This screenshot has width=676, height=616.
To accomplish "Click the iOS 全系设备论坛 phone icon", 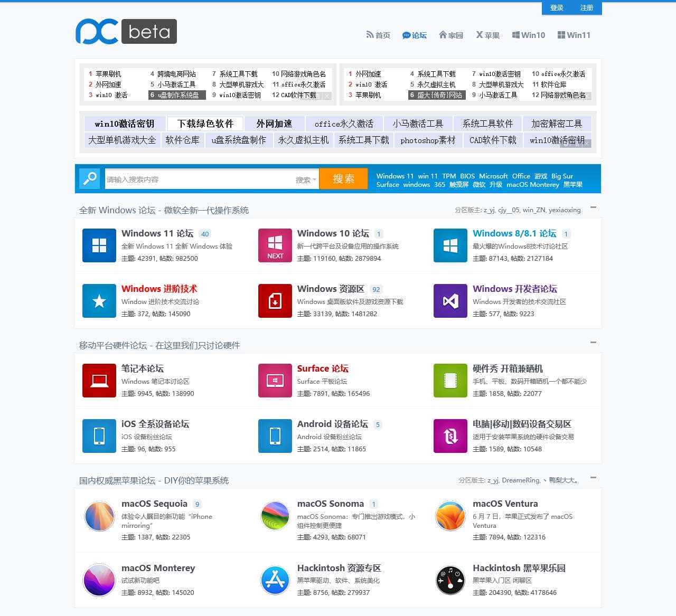I will [x=99, y=436].
